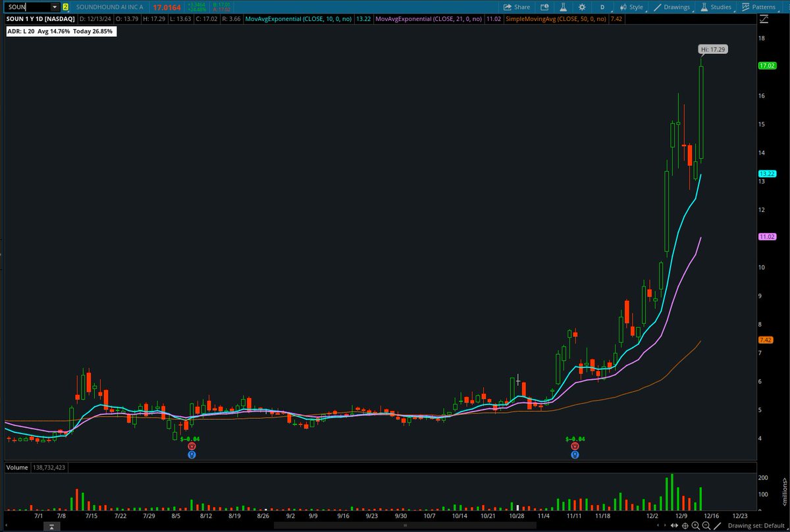Screen dimensions: 790x532
Task: Click the last price 17.0164
Action: pyautogui.click(x=167, y=7)
